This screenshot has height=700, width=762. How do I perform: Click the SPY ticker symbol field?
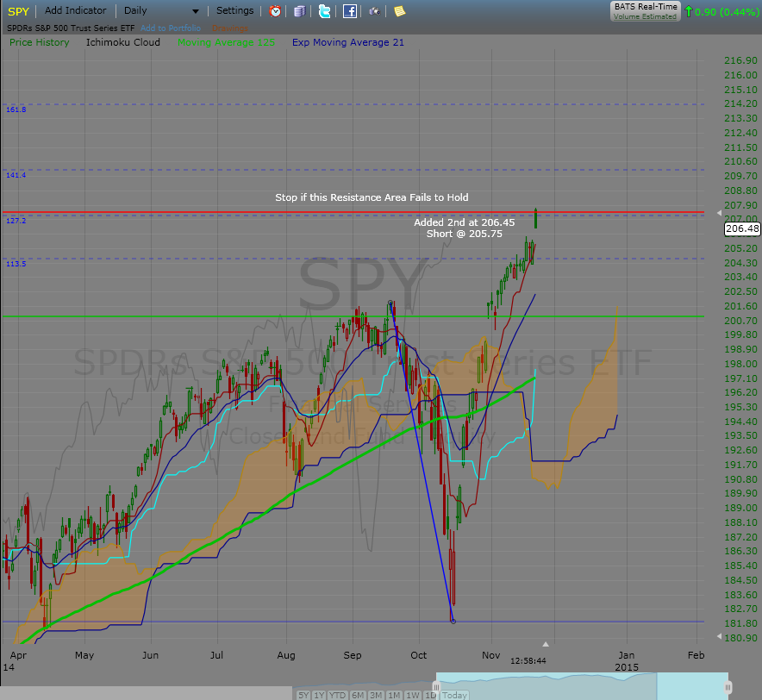coord(18,11)
